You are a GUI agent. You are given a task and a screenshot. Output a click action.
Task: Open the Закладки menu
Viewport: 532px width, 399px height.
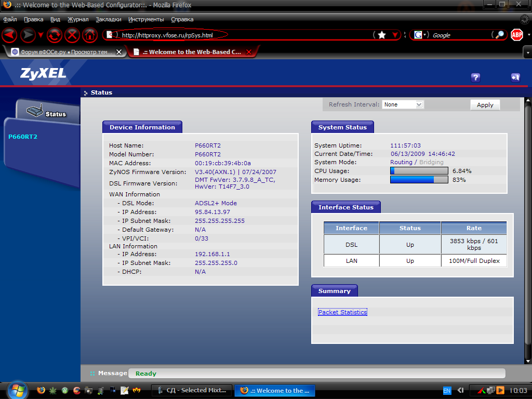pyautogui.click(x=109, y=19)
